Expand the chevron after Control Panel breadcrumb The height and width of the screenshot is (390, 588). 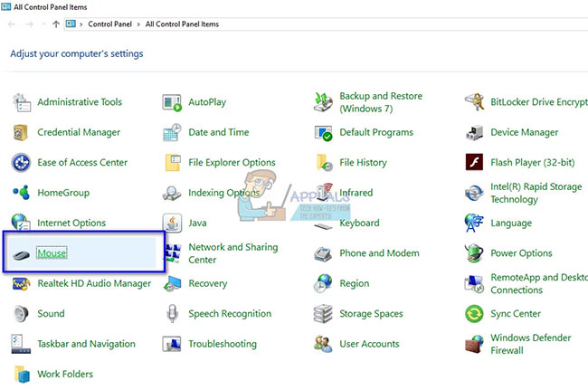click(x=138, y=24)
